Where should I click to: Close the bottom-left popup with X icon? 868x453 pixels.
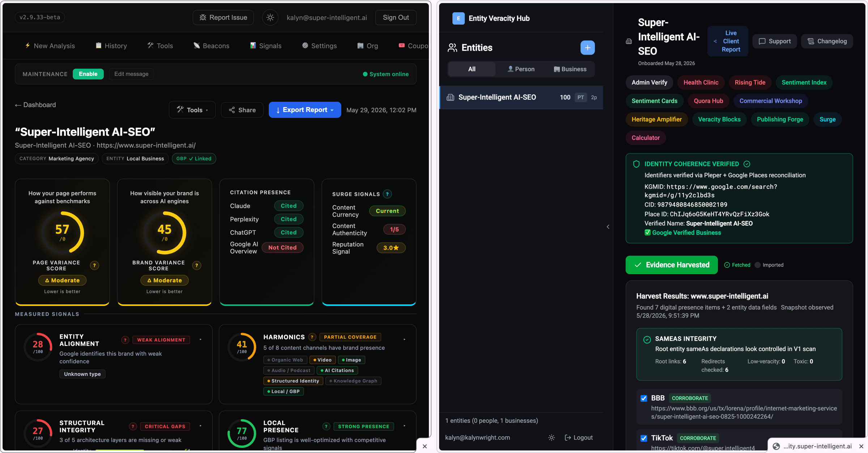pyautogui.click(x=425, y=446)
